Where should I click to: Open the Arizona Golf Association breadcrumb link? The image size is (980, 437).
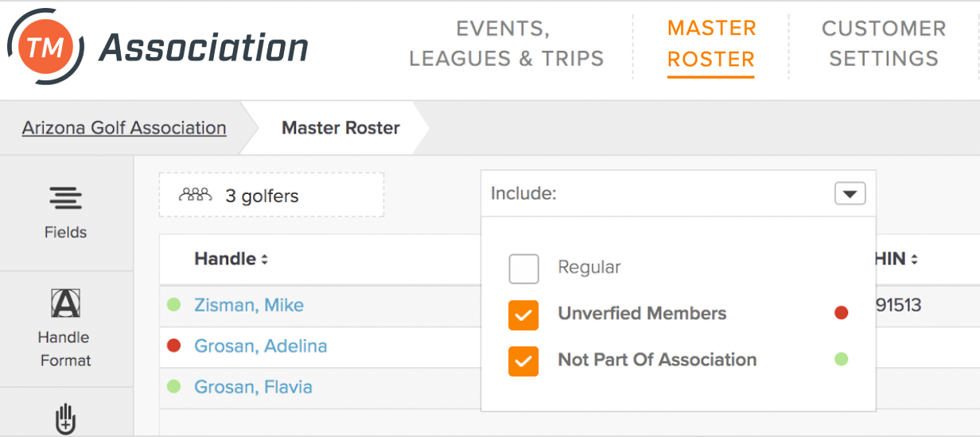tap(124, 128)
